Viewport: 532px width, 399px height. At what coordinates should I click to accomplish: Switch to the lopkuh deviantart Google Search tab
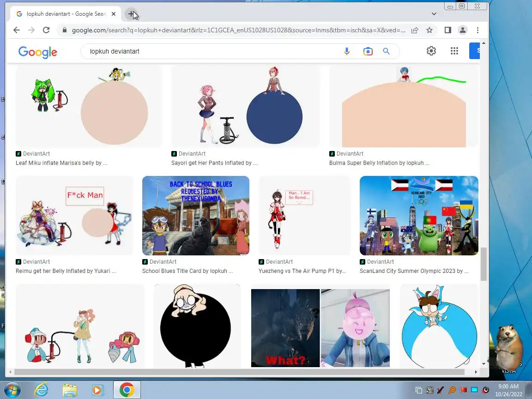coord(66,14)
